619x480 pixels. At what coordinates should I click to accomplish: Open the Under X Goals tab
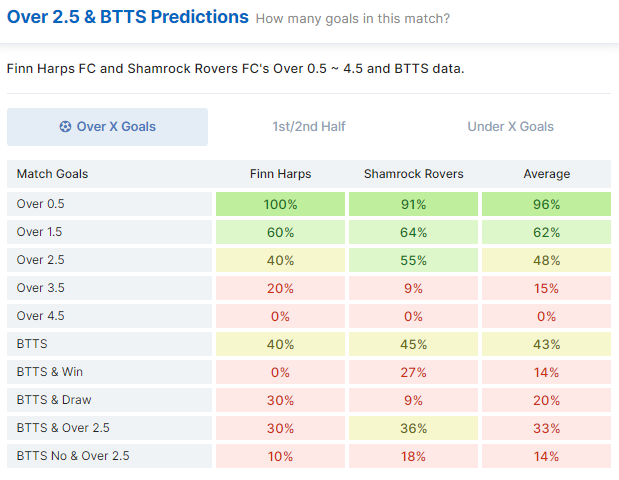click(510, 127)
